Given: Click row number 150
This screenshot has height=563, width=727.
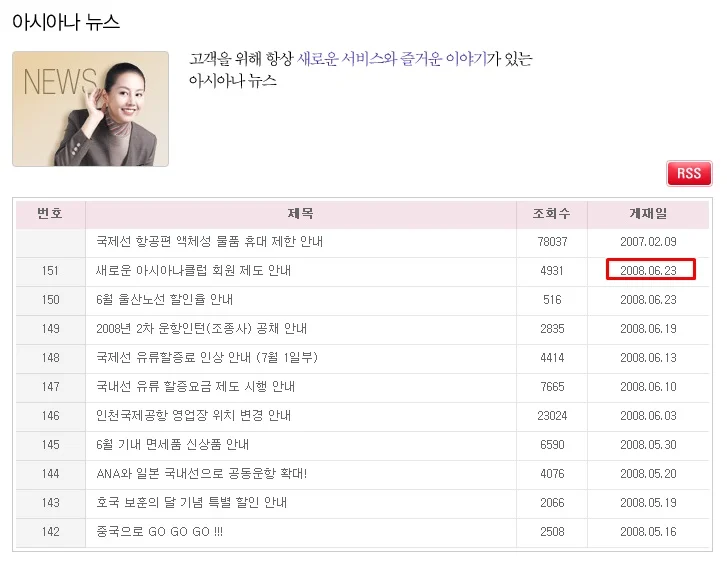Looking at the screenshot, I should click(51, 300).
